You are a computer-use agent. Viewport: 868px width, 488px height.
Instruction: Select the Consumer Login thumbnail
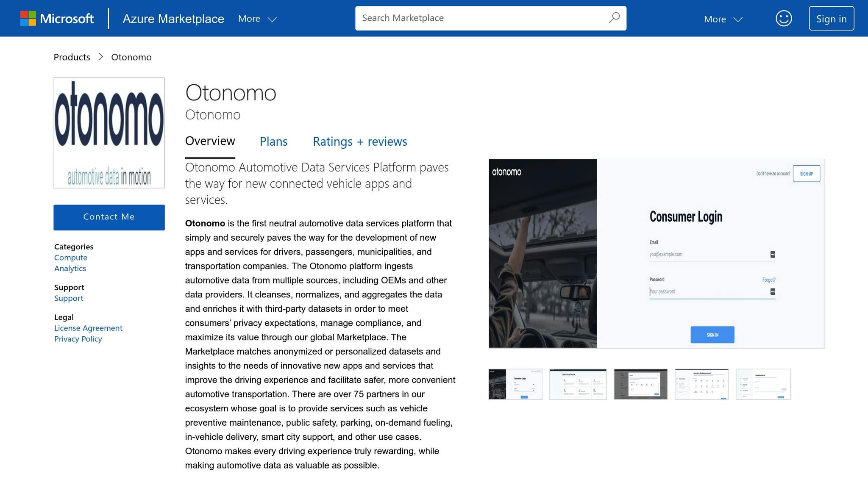click(x=515, y=384)
